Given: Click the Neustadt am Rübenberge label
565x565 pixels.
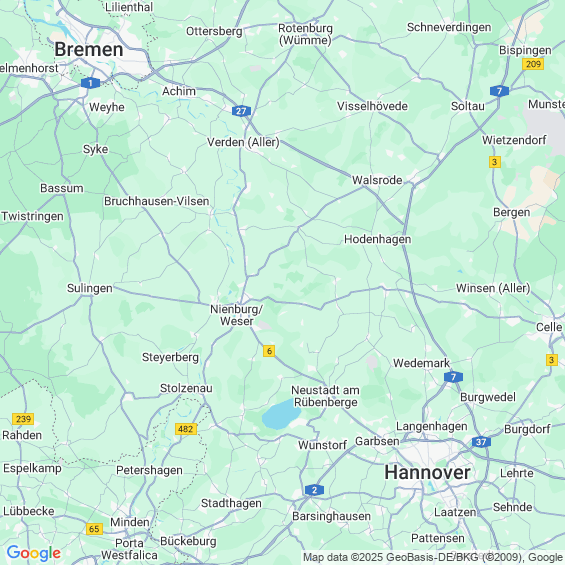Looking at the screenshot, I should [325, 396].
